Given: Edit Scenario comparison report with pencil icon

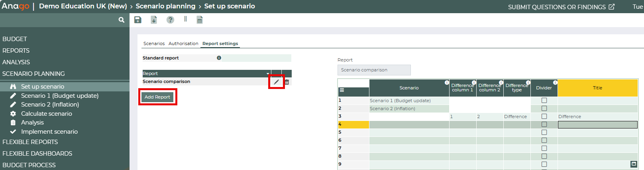Looking at the screenshot, I should (276, 82).
